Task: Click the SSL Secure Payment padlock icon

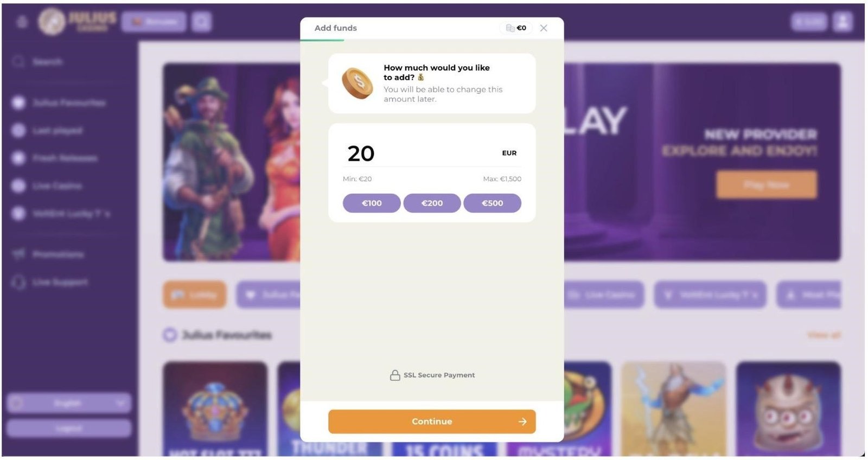Action: pos(395,375)
